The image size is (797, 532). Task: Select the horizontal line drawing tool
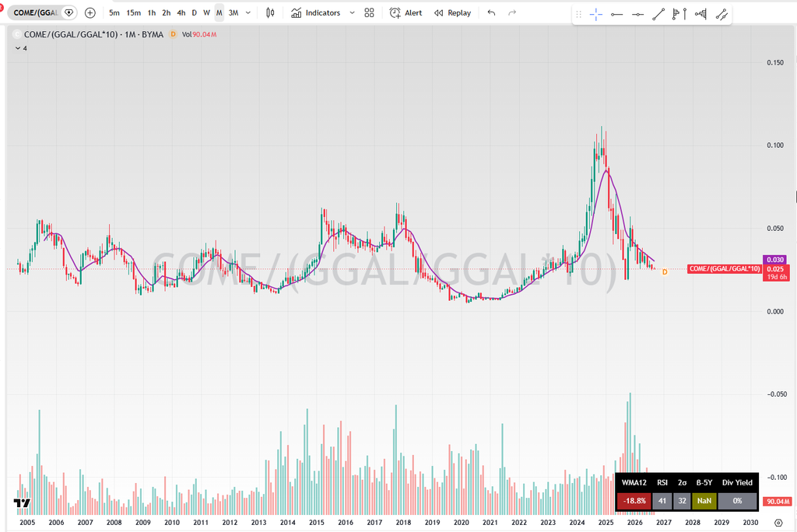click(x=638, y=14)
